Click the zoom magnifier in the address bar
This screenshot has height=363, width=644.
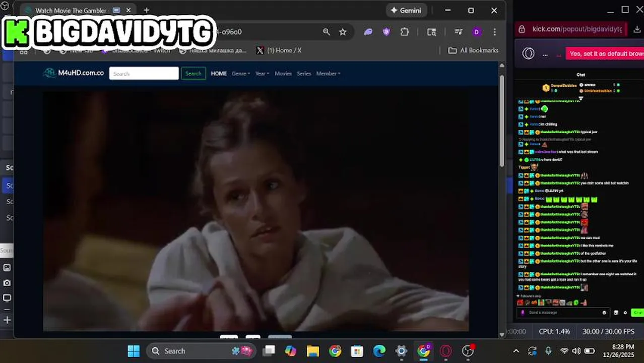327,32
